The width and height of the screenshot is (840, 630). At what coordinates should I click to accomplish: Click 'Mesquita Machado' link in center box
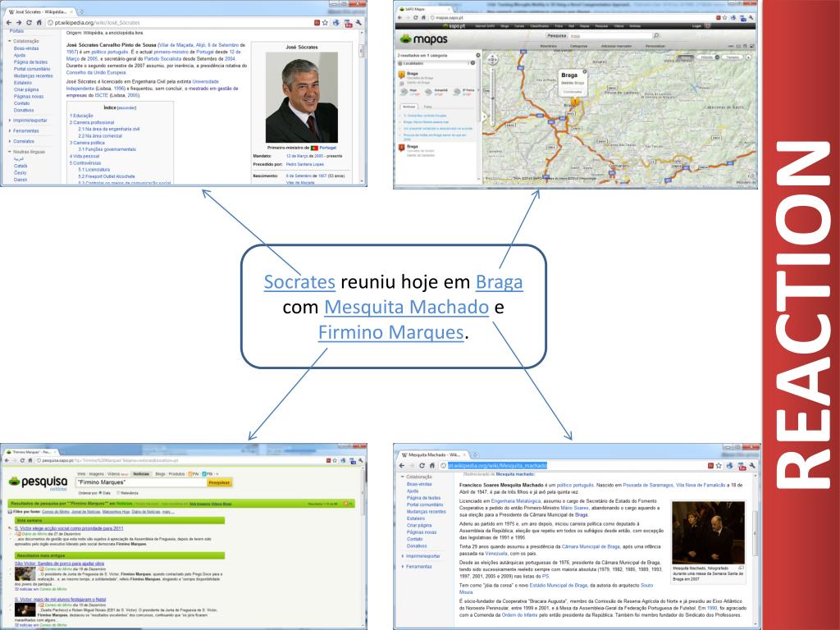[407, 307]
